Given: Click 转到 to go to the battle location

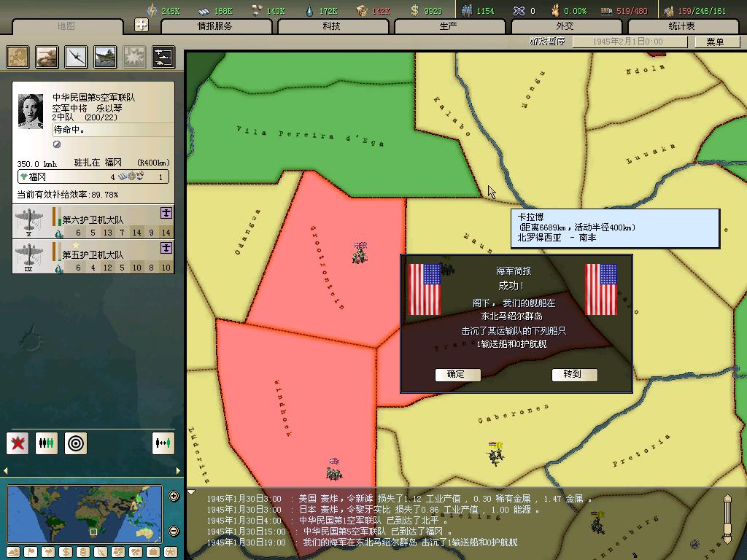Looking at the screenshot, I should pyautogui.click(x=574, y=375).
